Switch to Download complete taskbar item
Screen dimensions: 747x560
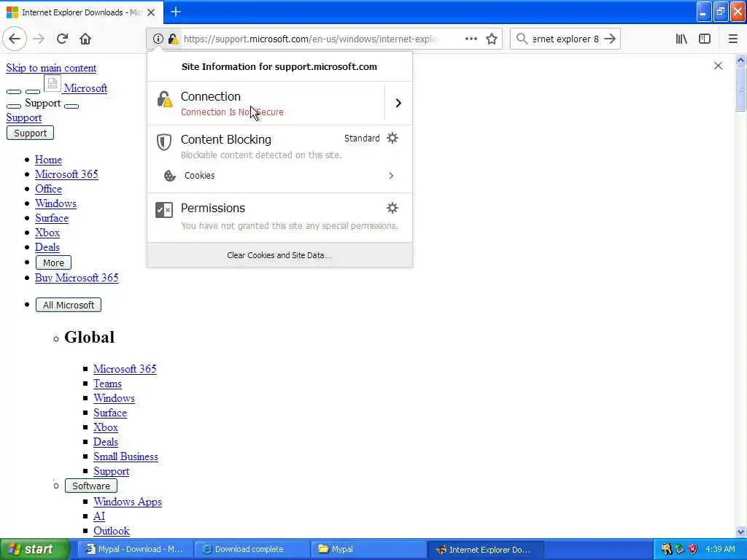pos(252,550)
